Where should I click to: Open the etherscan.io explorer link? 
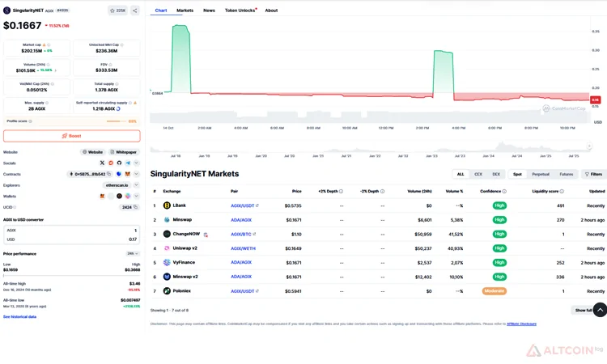117,185
